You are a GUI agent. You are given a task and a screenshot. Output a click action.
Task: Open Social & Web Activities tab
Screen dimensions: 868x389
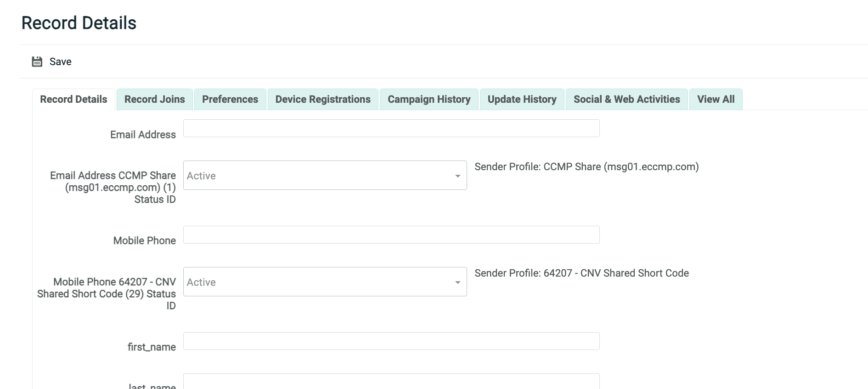pos(626,99)
